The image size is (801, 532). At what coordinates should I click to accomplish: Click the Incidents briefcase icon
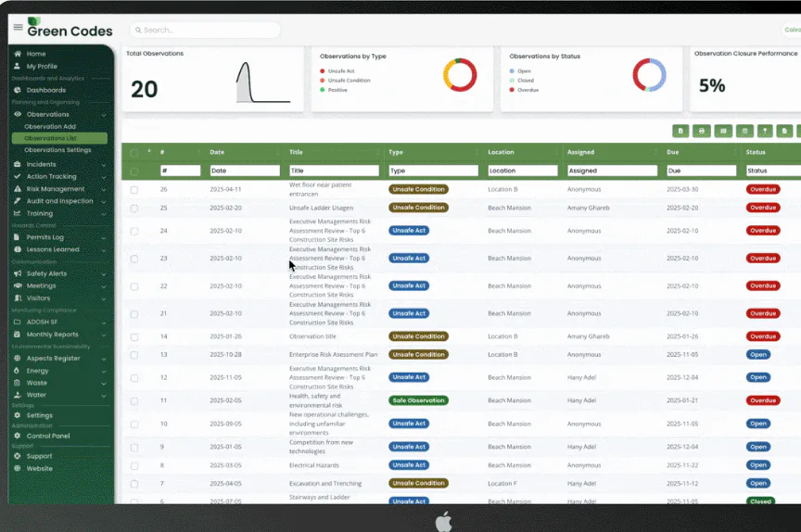[18, 164]
